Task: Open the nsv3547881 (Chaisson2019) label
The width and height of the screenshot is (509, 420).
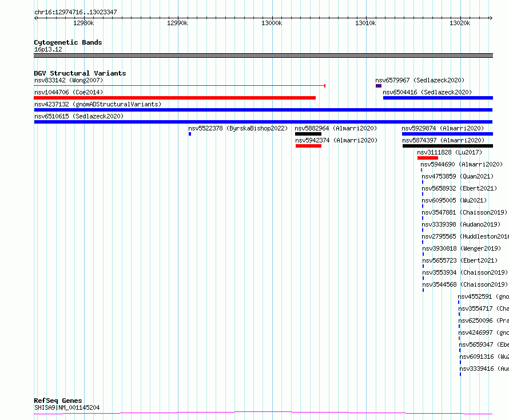Action: [x=464, y=212]
